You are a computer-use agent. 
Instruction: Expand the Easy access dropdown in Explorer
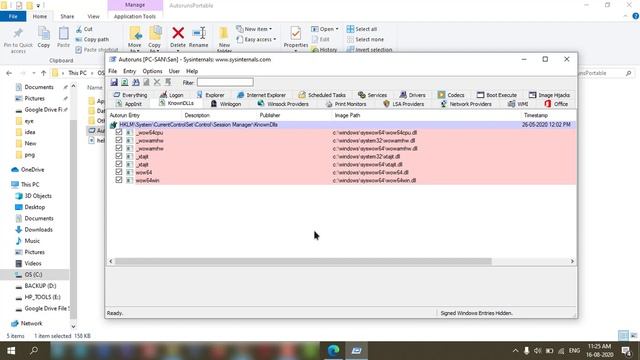coord(256,40)
